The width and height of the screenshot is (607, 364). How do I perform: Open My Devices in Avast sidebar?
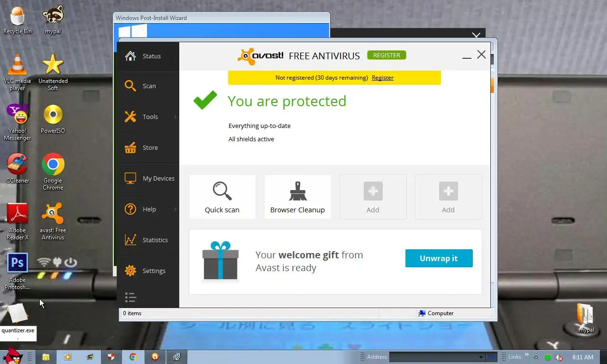pos(148,178)
